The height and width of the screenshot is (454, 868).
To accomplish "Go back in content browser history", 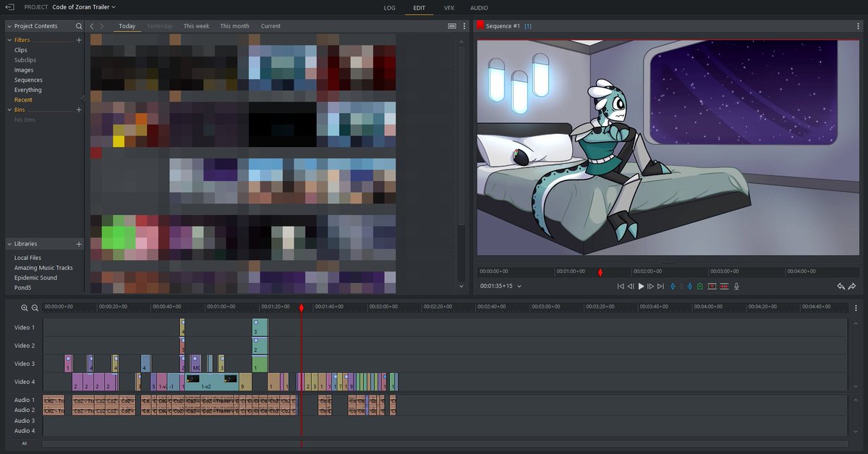I will pyautogui.click(x=92, y=26).
